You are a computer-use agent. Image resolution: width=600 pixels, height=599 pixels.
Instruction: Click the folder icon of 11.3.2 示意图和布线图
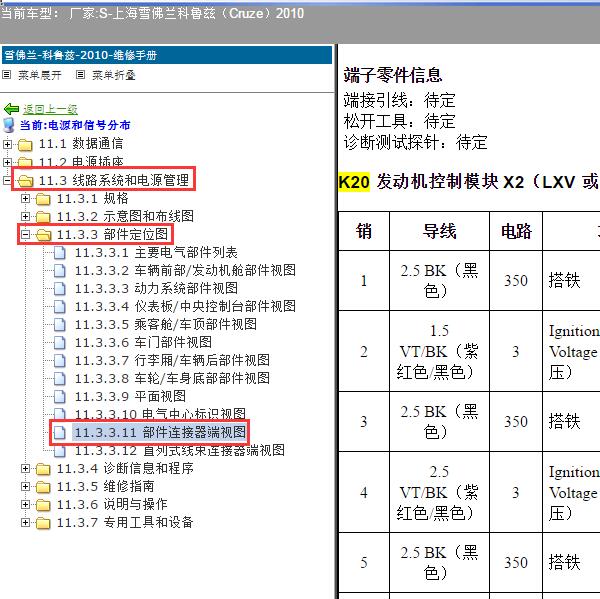tap(43, 217)
